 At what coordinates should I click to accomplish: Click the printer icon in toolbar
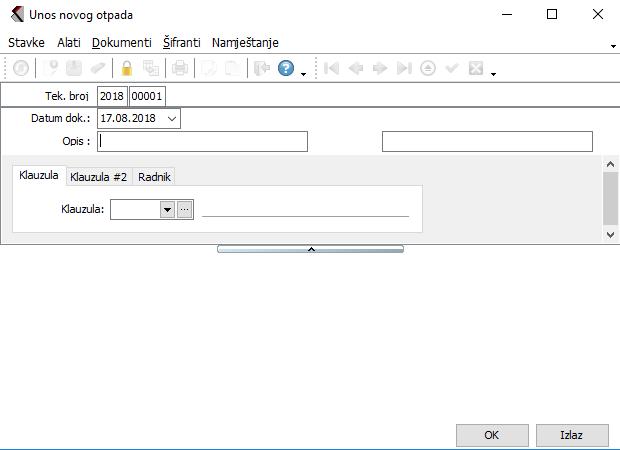[x=180, y=69]
